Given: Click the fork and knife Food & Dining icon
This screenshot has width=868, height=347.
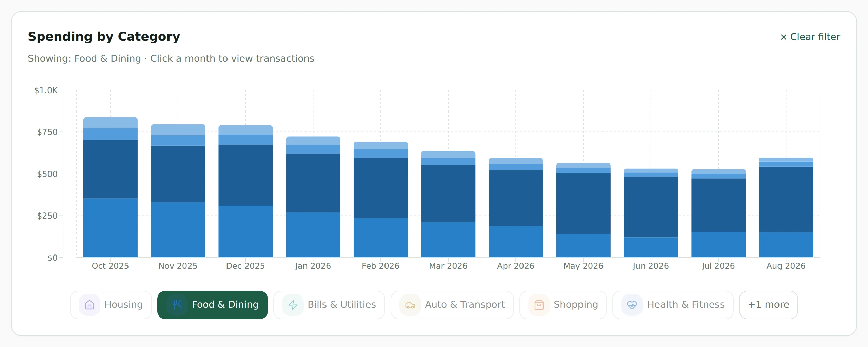Looking at the screenshot, I should (177, 305).
